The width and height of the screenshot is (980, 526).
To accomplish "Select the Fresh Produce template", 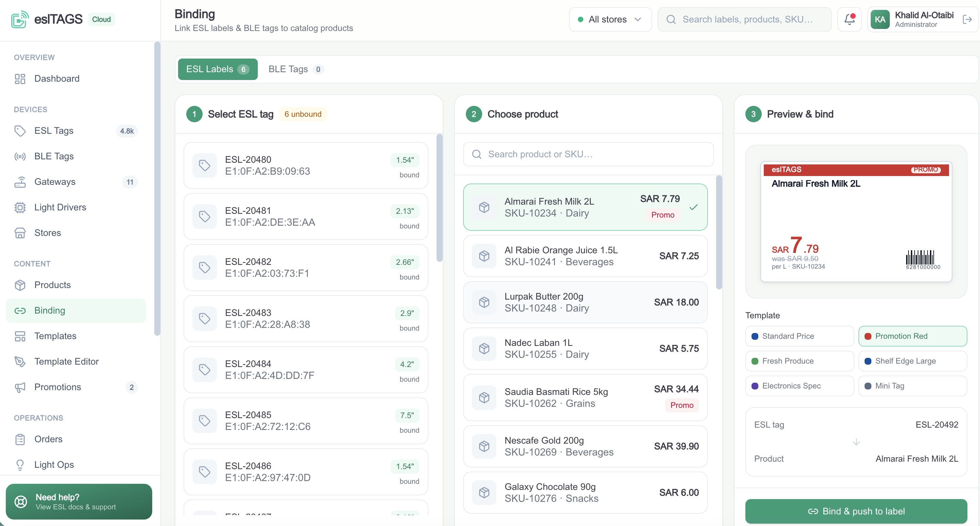I will (x=799, y=361).
